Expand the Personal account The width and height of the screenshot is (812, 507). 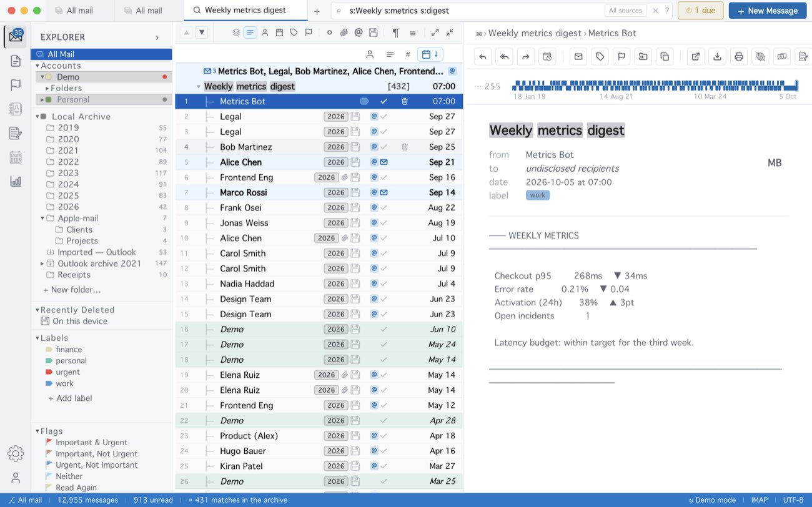(x=42, y=99)
